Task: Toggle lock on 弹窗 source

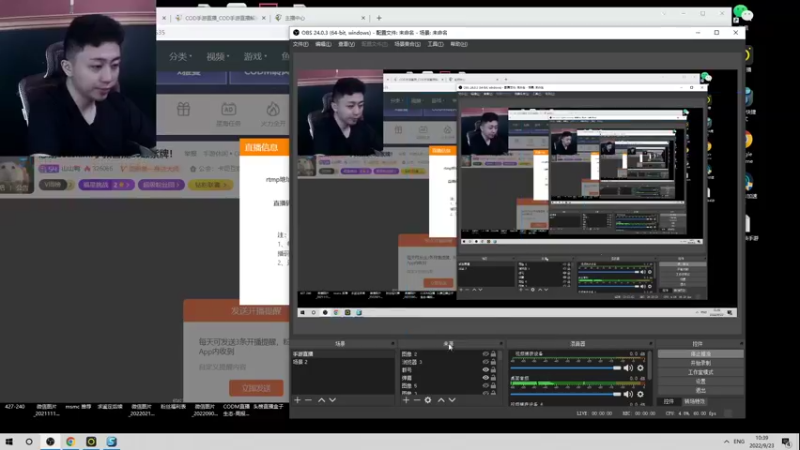Action: 493,378
